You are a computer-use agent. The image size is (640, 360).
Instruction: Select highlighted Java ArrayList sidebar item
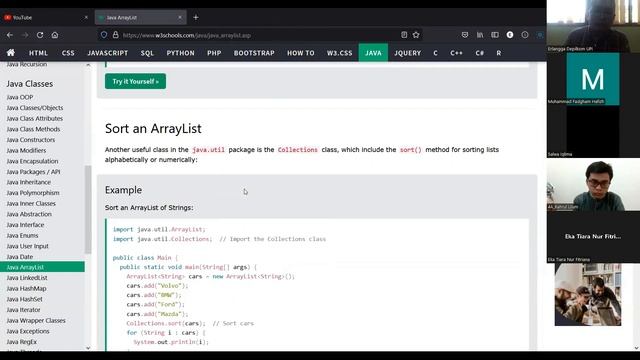pyautogui.click(x=42, y=267)
